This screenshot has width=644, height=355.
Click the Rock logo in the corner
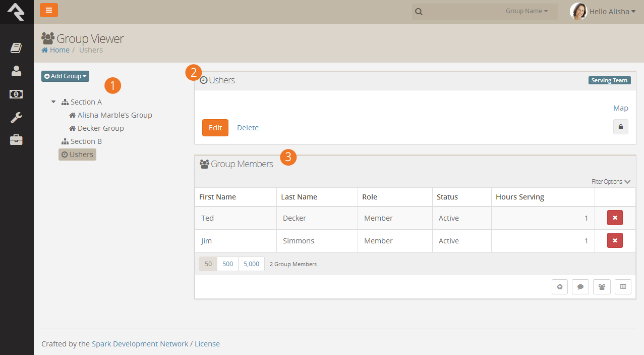click(16, 11)
